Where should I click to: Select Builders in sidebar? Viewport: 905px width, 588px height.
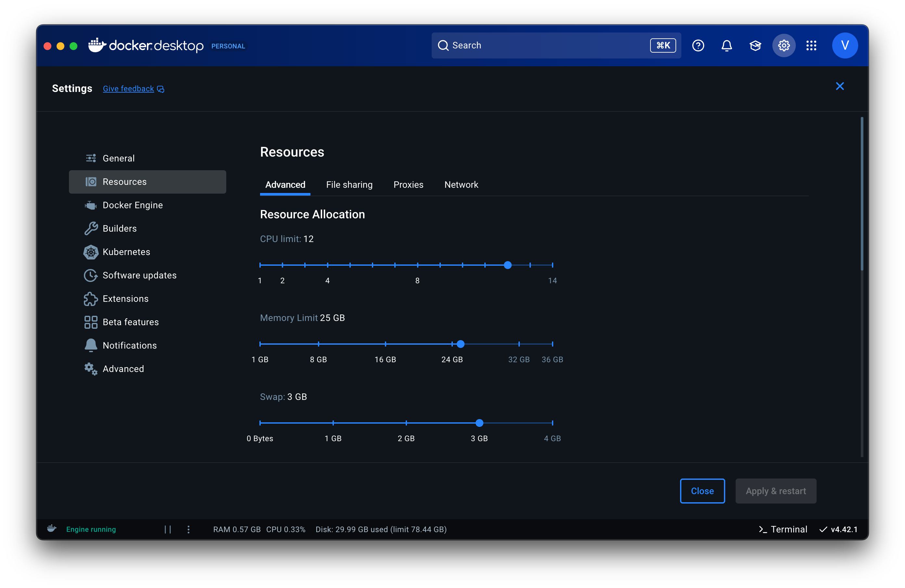point(148,228)
